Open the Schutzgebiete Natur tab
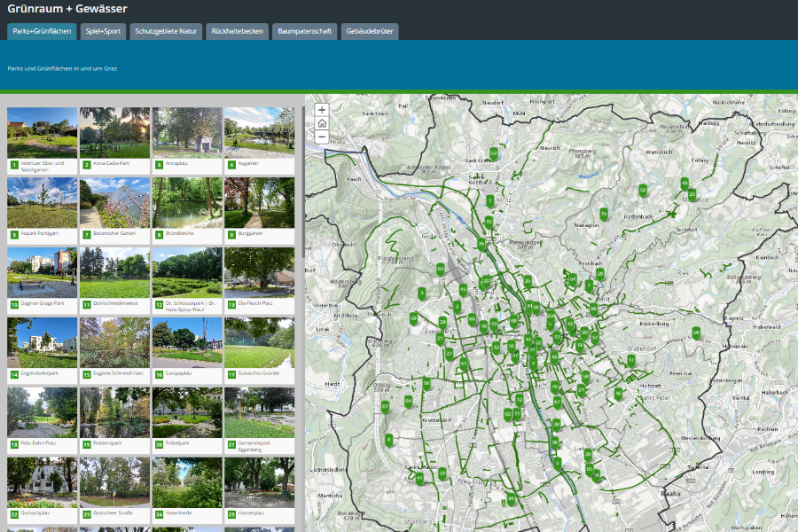Viewport: 798px width, 532px height. point(166,31)
